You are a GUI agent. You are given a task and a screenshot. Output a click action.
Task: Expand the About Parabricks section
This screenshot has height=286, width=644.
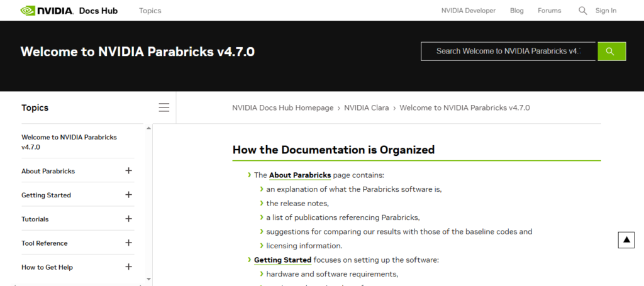pos(128,171)
